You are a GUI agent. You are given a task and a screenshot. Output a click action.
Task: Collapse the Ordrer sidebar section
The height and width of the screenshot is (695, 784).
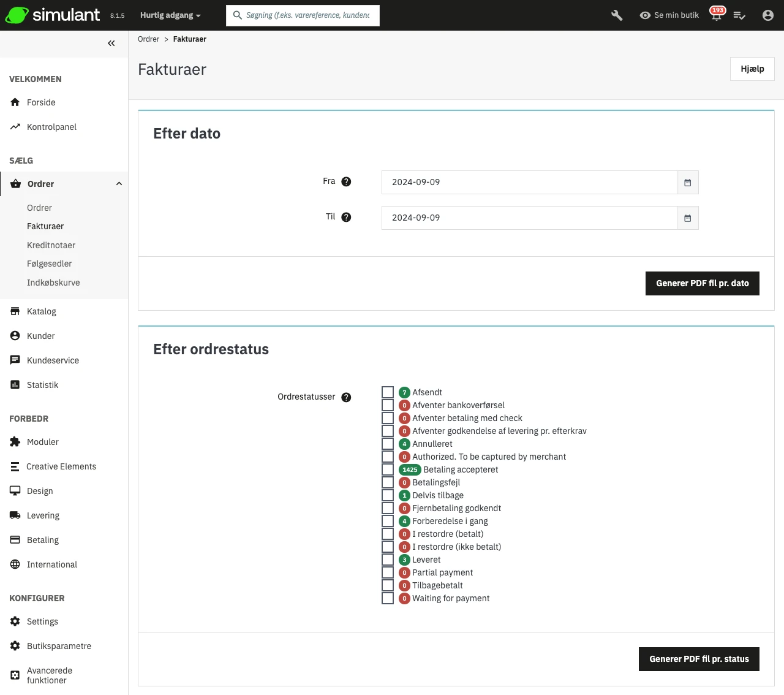pyautogui.click(x=119, y=184)
